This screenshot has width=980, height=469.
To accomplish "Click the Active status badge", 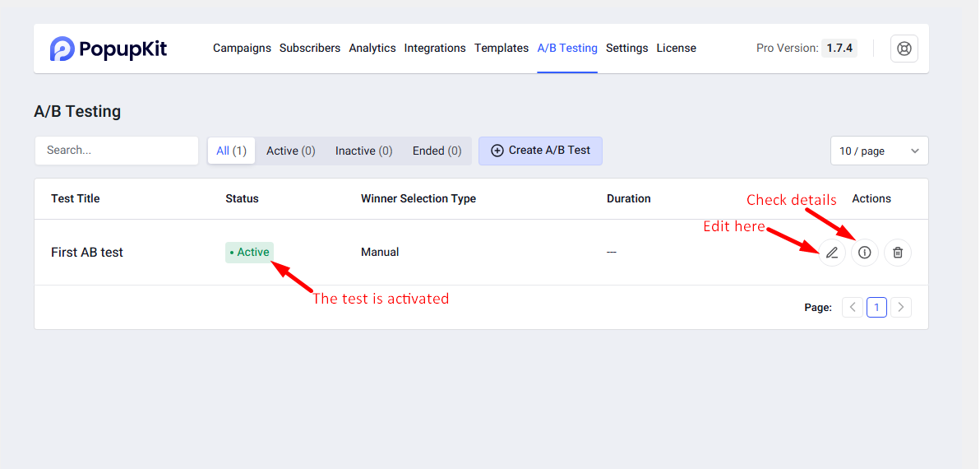I will [x=249, y=253].
